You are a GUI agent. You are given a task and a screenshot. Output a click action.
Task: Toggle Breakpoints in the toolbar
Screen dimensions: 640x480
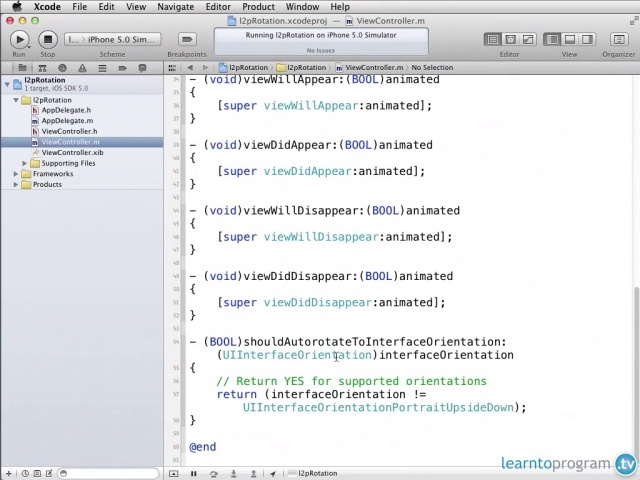coord(187,40)
